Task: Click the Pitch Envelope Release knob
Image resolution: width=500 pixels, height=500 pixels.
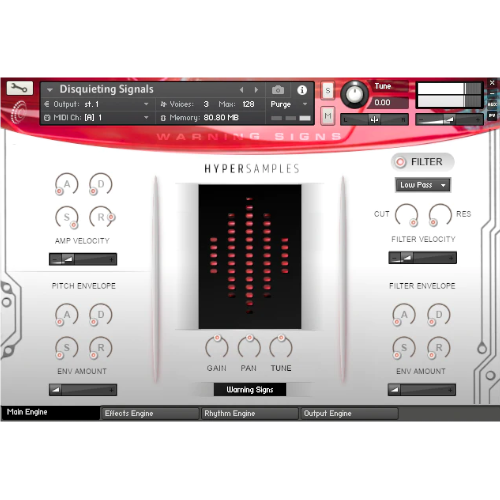Action: pyautogui.click(x=101, y=348)
